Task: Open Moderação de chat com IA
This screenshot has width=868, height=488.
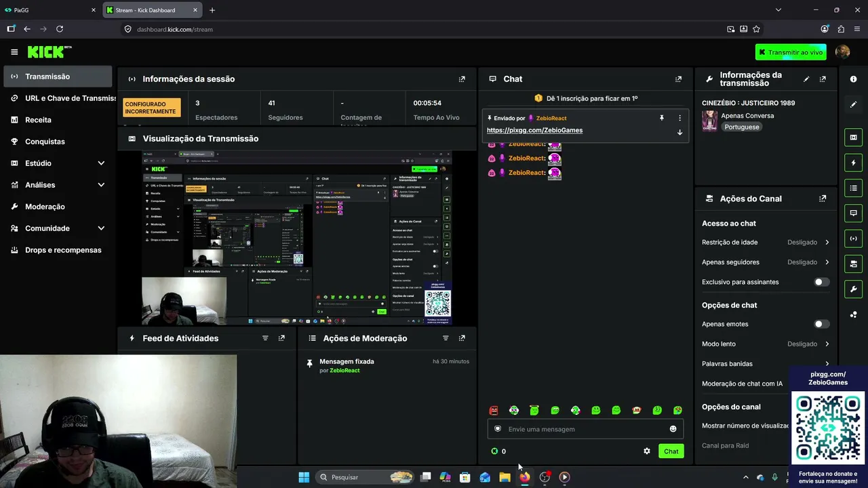Action: tap(742, 384)
